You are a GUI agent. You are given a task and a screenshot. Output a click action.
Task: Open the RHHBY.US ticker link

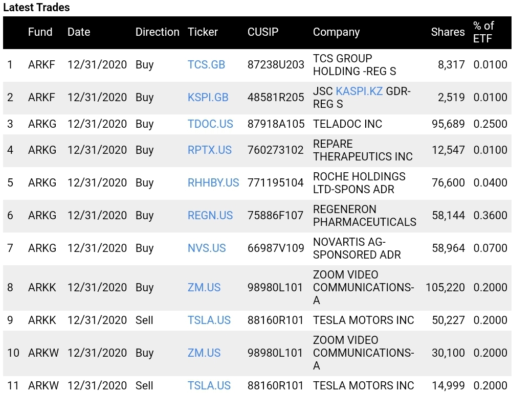[213, 183]
